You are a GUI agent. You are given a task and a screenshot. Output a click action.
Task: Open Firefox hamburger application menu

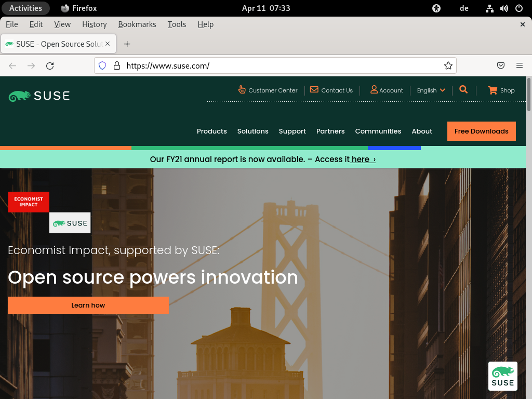click(x=519, y=65)
